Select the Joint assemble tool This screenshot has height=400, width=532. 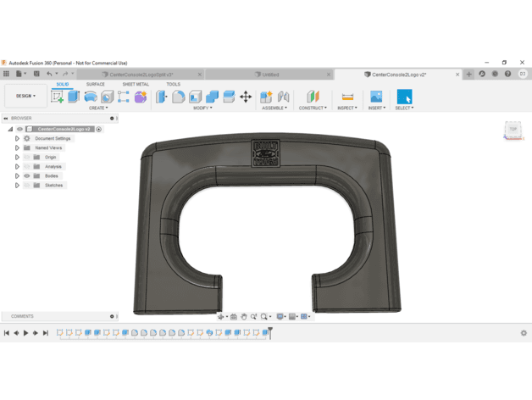pos(283,97)
